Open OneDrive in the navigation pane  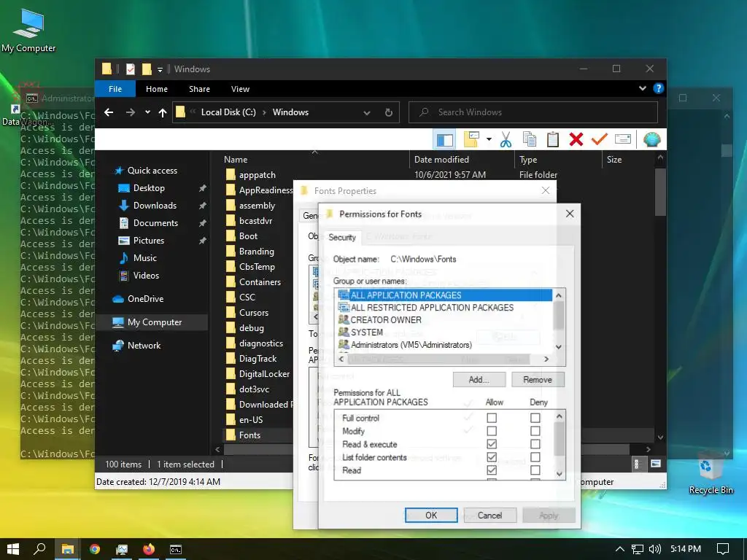pos(145,298)
